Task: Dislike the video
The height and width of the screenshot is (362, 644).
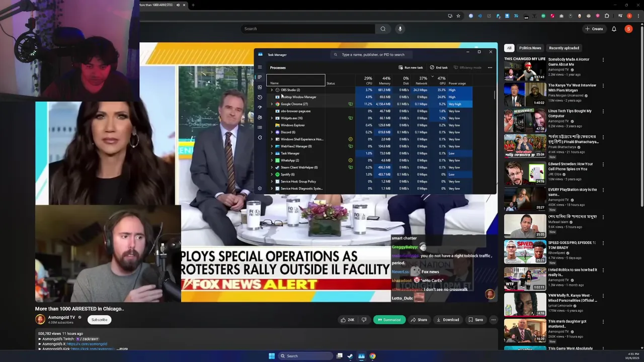Action: tap(364, 320)
